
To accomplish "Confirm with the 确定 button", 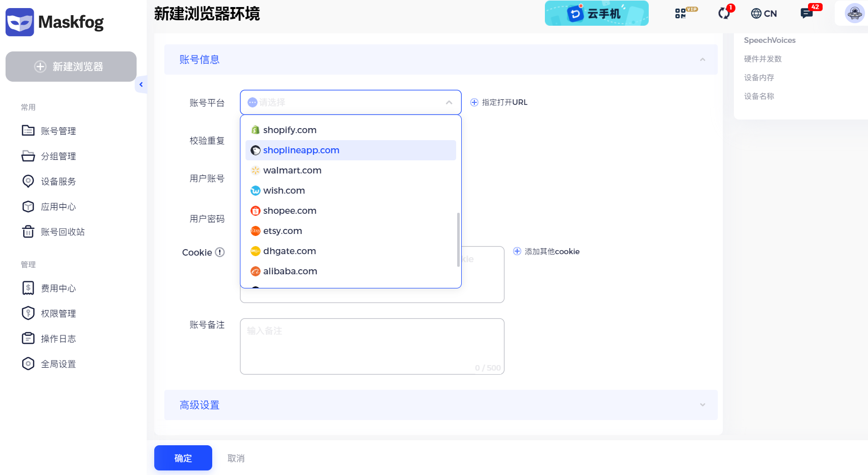I will coord(183,458).
